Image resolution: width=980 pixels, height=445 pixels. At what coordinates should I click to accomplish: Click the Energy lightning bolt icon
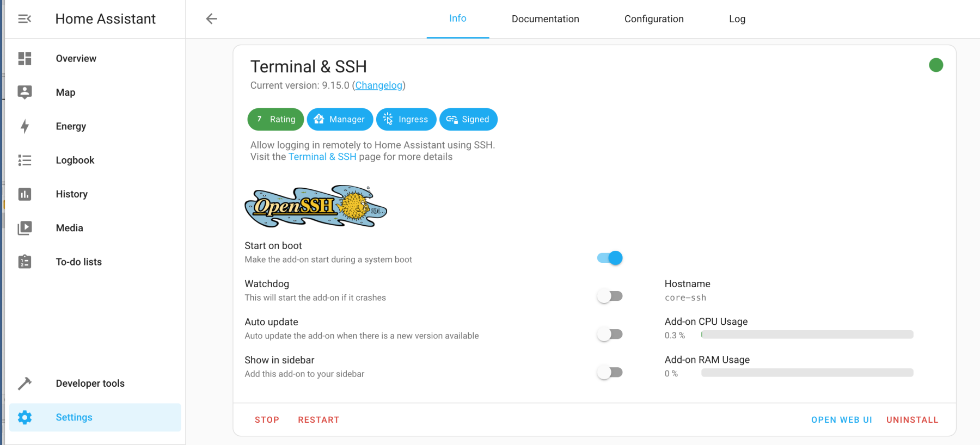(24, 126)
